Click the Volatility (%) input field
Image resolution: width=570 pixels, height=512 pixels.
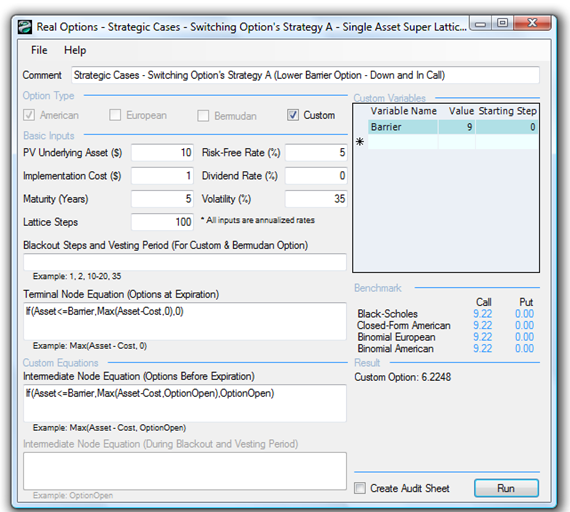click(316, 199)
